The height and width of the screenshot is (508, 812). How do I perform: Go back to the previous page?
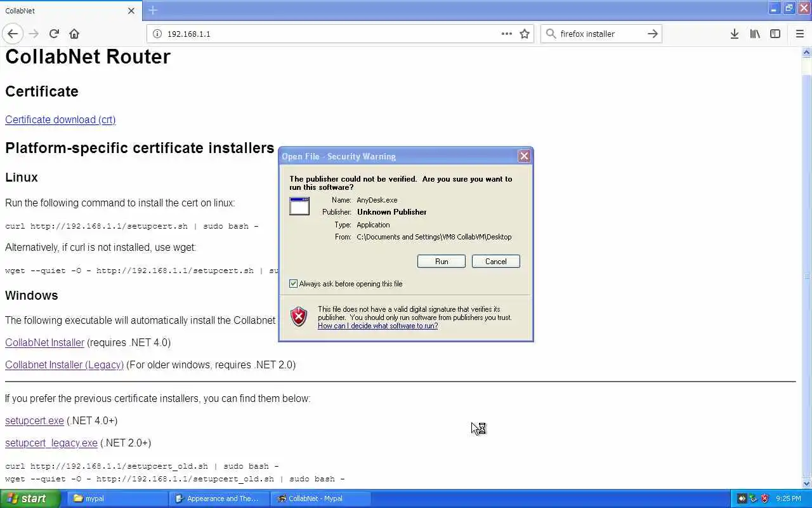click(x=13, y=34)
